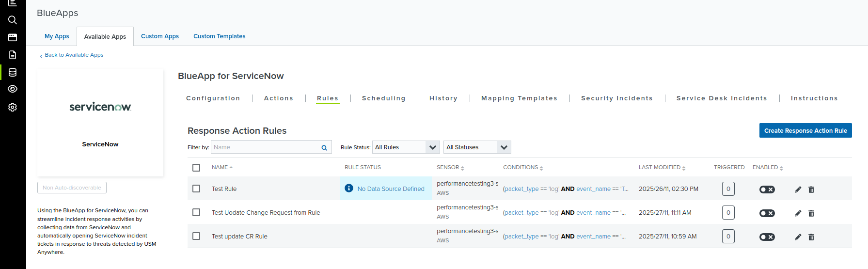Open the Instructions section

coord(814,98)
